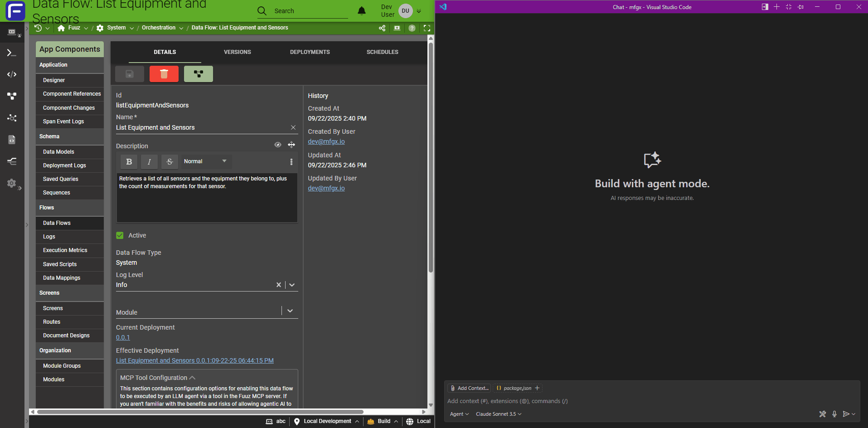
Task: Click the microphone voice input icon
Action: [834, 414]
